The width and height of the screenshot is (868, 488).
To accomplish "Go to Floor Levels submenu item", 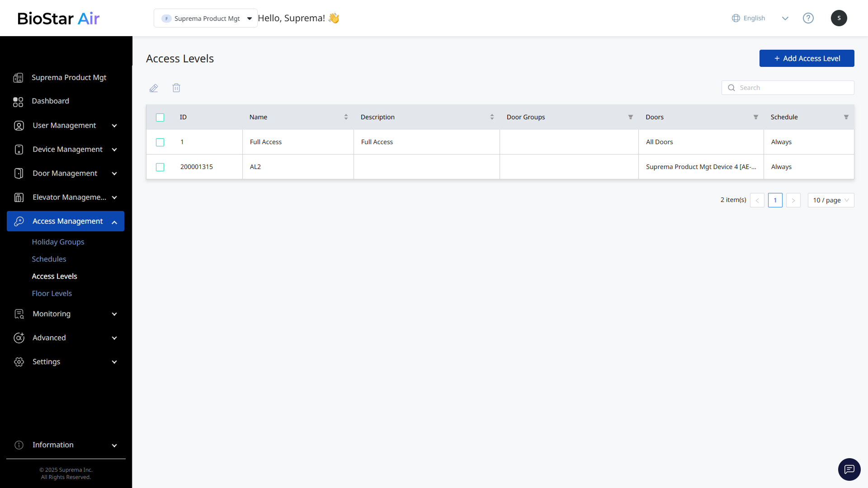I will pos(52,293).
